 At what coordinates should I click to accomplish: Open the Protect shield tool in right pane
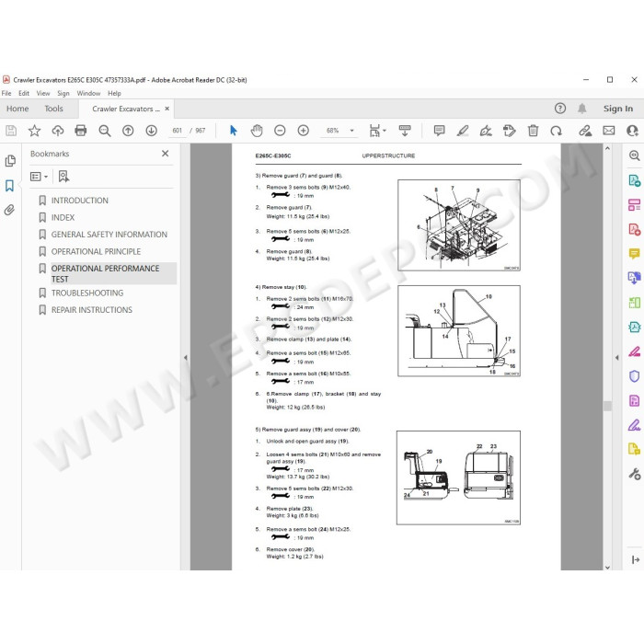(634, 375)
